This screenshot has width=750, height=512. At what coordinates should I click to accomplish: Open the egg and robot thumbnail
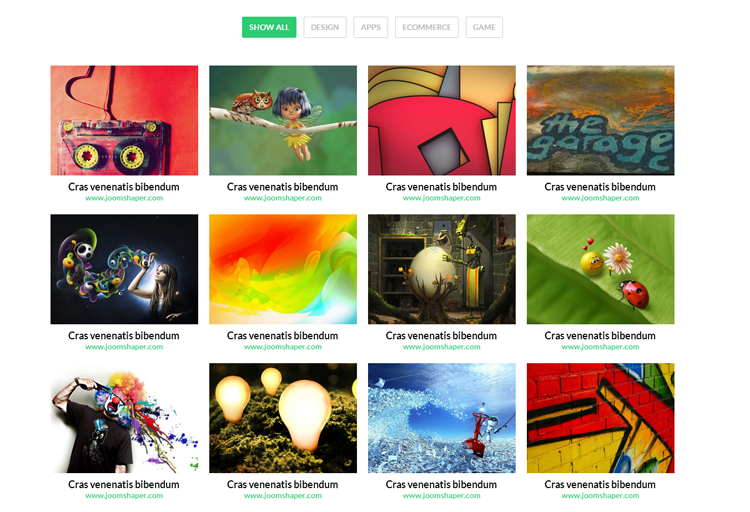(x=442, y=269)
